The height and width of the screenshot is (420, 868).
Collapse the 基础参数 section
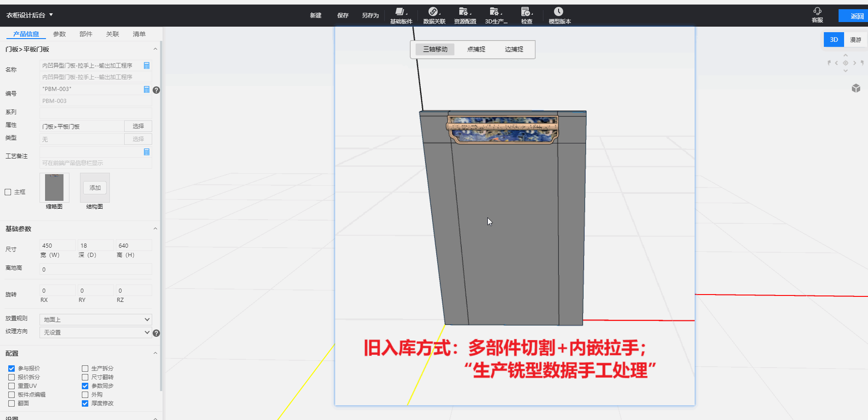pos(155,229)
